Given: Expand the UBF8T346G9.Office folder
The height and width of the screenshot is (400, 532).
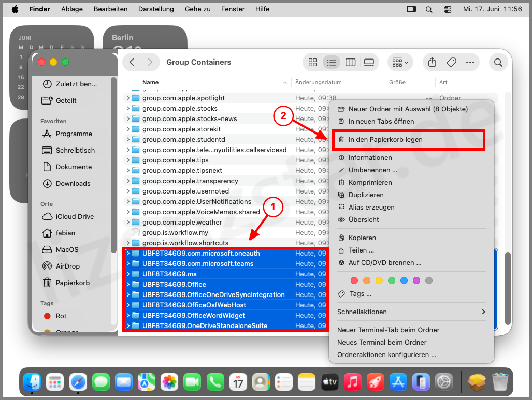Looking at the screenshot, I should click(127, 285).
